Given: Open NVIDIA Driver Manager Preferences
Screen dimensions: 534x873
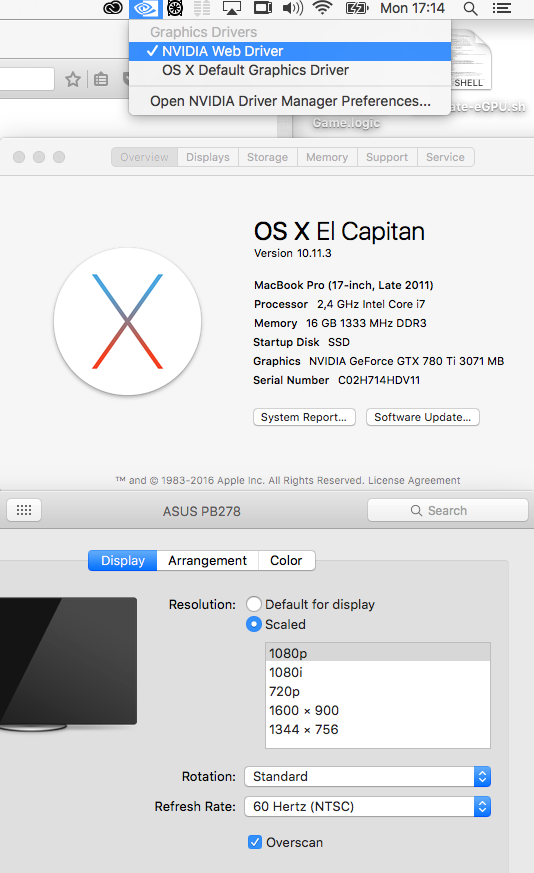Looking at the screenshot, I should (x=290, y=101).
